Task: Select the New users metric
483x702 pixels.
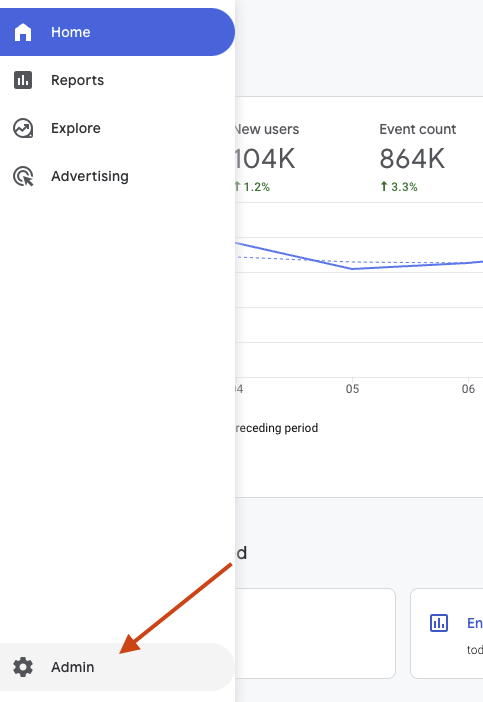Action: click(x=267, y=129)
